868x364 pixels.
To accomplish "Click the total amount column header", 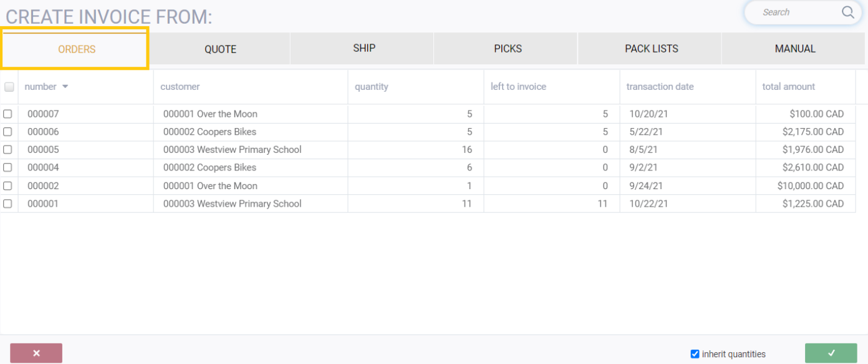I will tap(788, 87).
